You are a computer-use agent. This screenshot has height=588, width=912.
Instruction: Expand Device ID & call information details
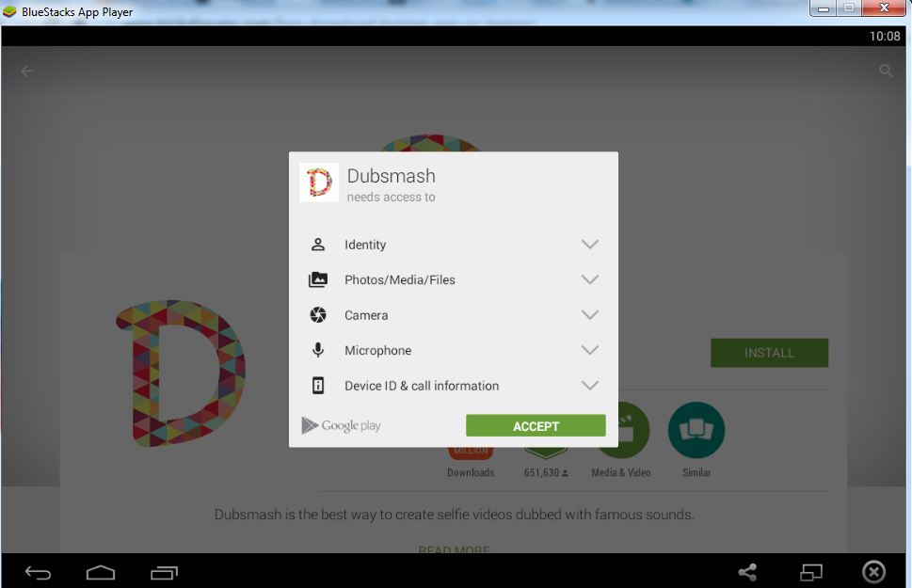pos(590,386)
